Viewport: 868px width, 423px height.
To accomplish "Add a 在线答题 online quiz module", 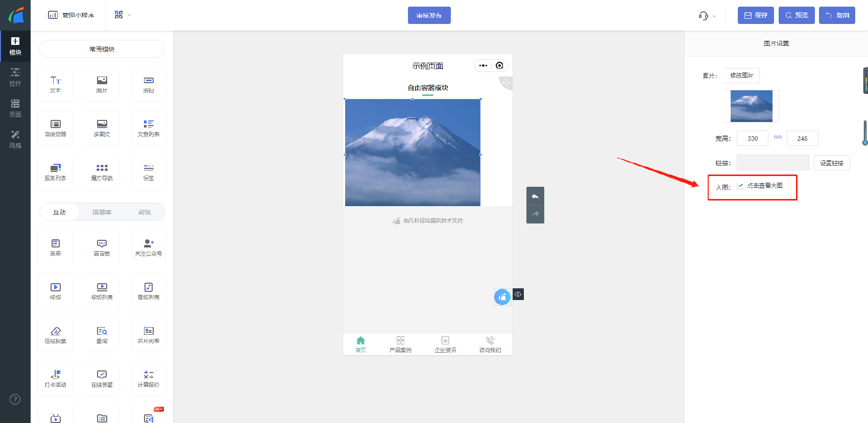I will tap(102, 379).
